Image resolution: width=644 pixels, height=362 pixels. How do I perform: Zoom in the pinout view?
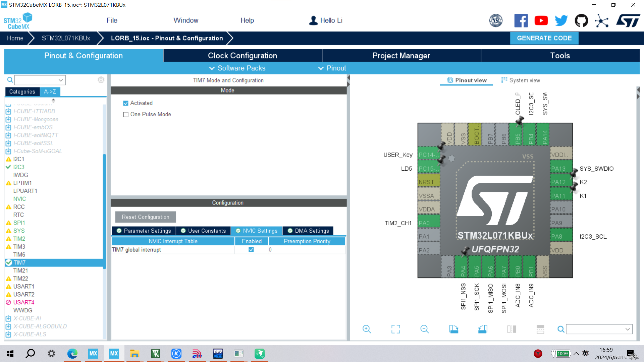pyautogui.click(x=367, y=329)
